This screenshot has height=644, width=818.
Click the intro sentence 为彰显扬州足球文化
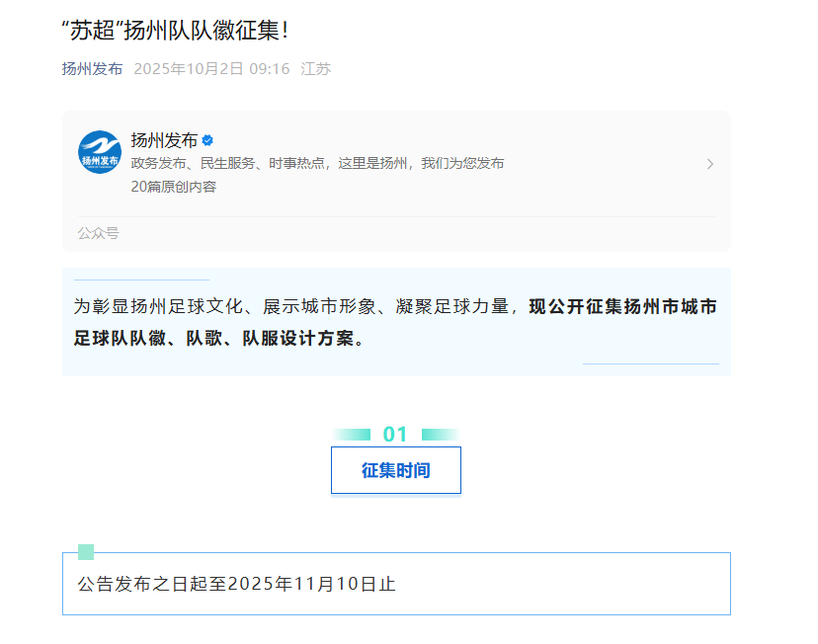point(296,306)
